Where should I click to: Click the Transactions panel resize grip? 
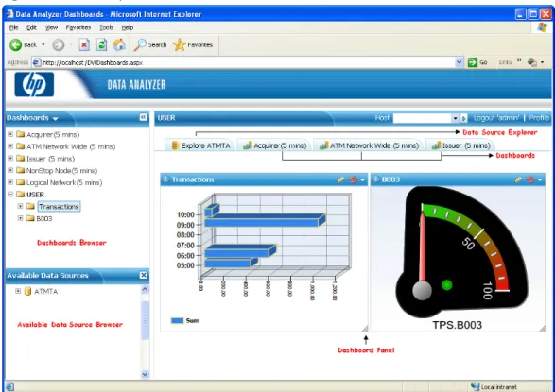[365, 329]
